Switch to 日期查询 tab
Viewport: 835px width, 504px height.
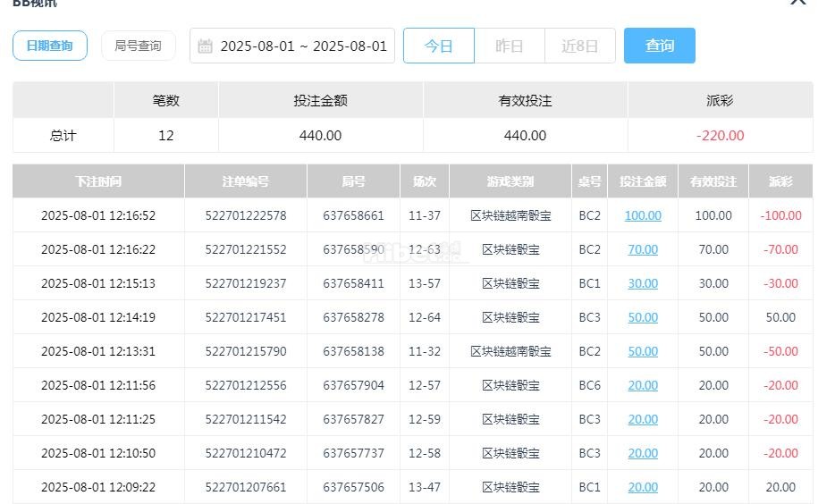pyautogui.click(x=50, y=46)
